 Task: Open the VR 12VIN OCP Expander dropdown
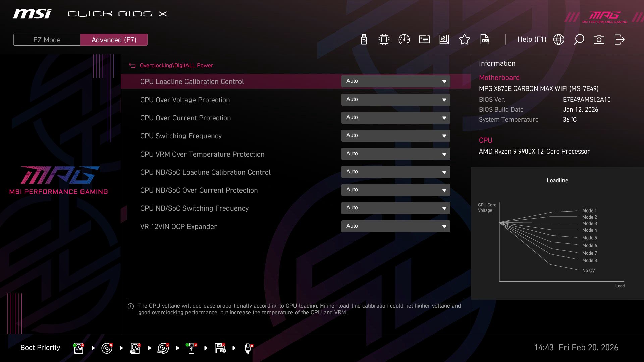tap(396, 226)
